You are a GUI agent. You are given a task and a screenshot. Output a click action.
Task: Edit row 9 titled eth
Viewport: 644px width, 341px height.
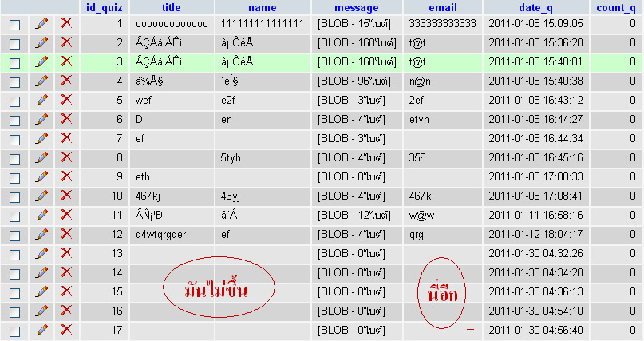tap(41, 177)
